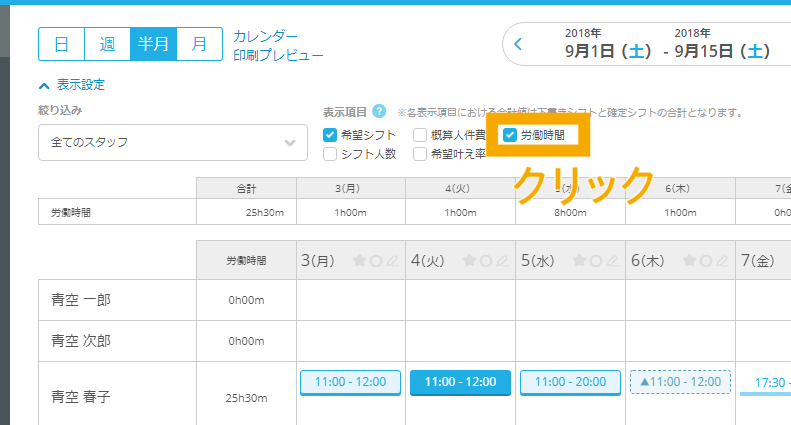The width and height of the screenshot is (791, 425).
Task: Collapse the 表示設定 display settings section
Action: tap(72, 85)
